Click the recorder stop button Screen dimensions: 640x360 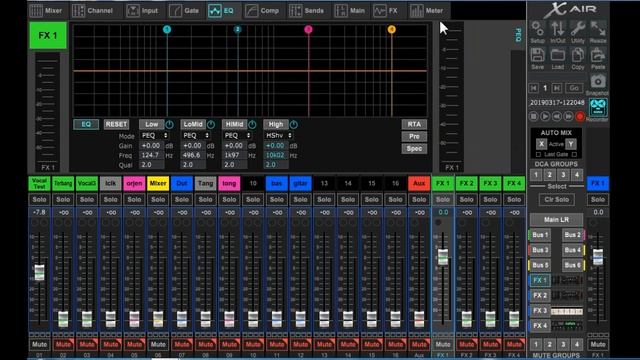(533, 117)
